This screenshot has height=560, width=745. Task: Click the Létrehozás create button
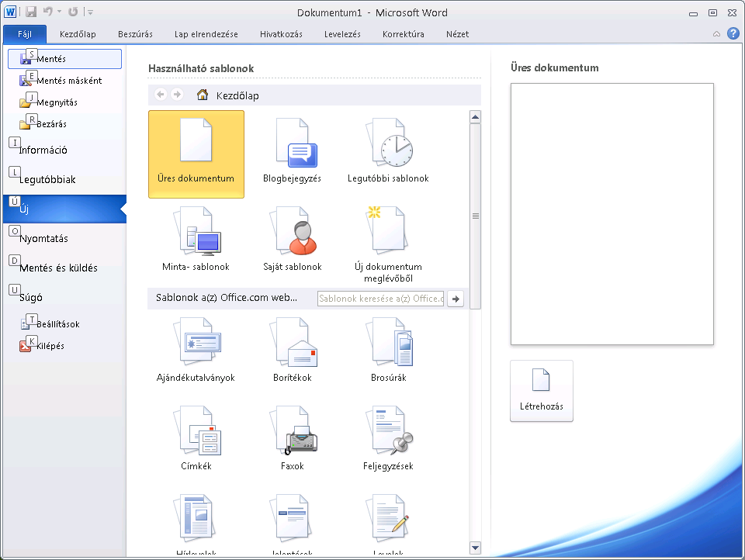point(542,391)
